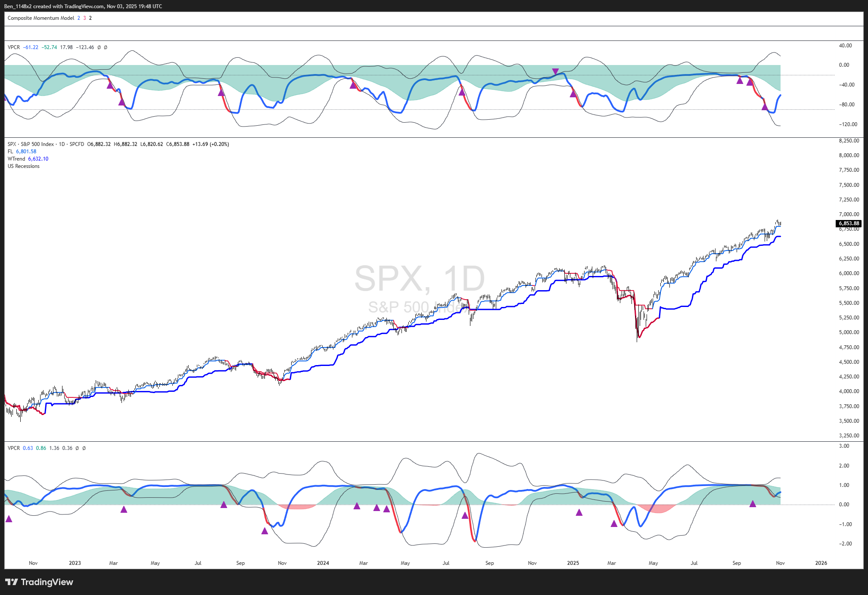This screenshot has width=868, height=595.
Task: Click the WTrend indicator legend entry
Action: 16,159
